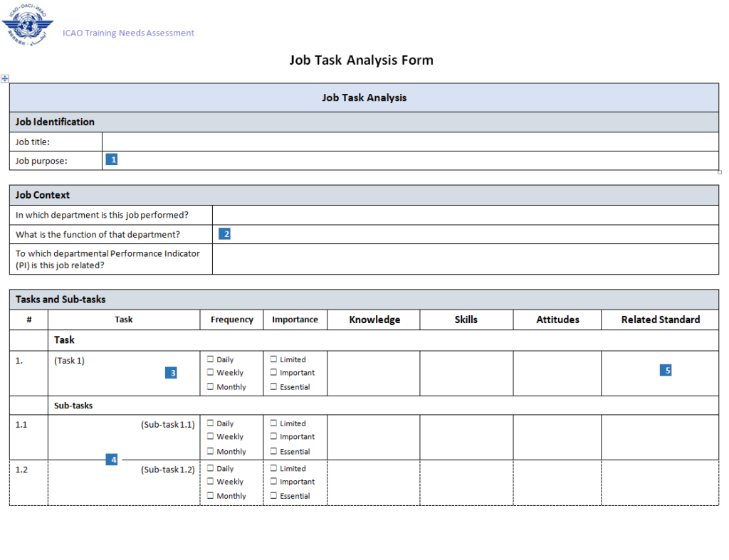Tick the Essential checkbox for Task 1
This screenshot has height=560, width=729.
[x=273, y=387]
